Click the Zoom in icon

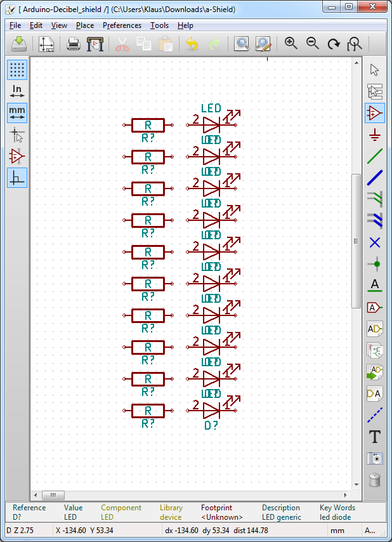coord(291,44)
